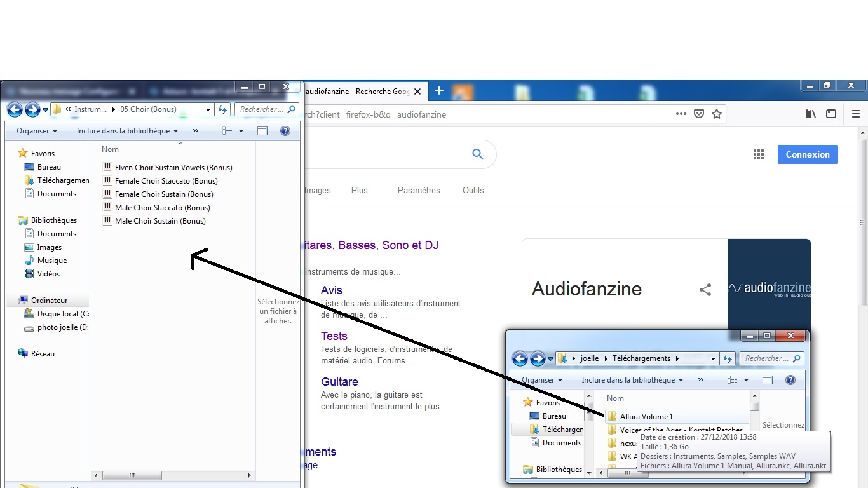Open the Tests sitelink
This screenshot has width=868, height=488.
[334, 336]
